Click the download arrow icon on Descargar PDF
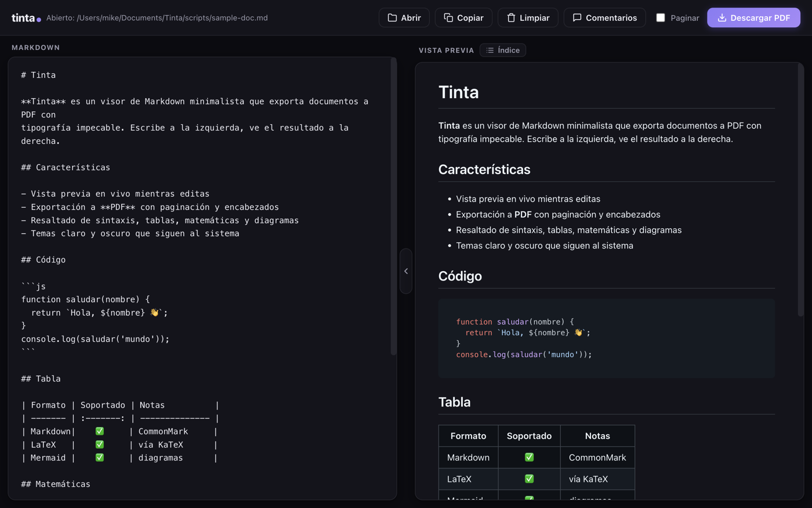 point(722,18)
